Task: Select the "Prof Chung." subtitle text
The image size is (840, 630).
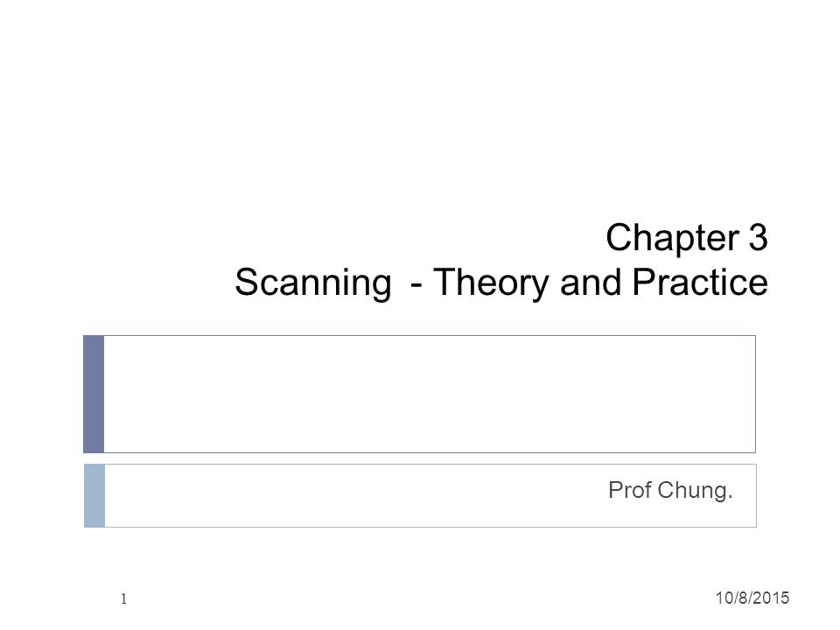Action: [x=670, y=490]
